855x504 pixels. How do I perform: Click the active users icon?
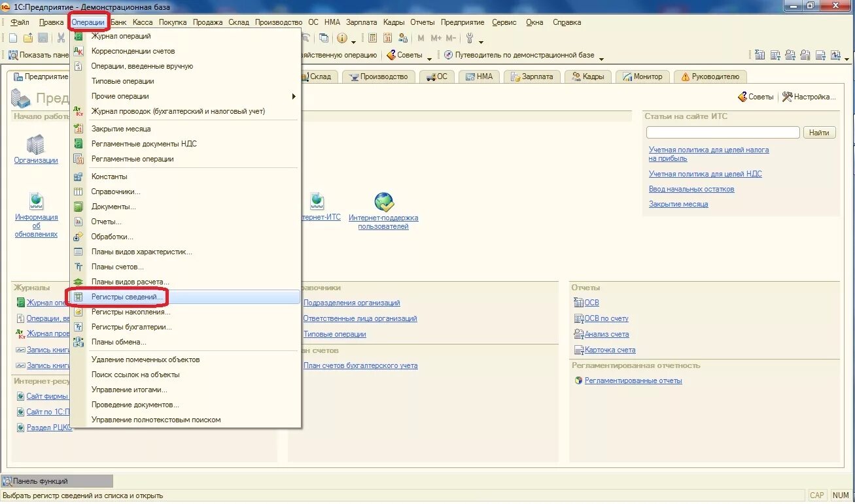pyautogui.click(x=404, y=38)
